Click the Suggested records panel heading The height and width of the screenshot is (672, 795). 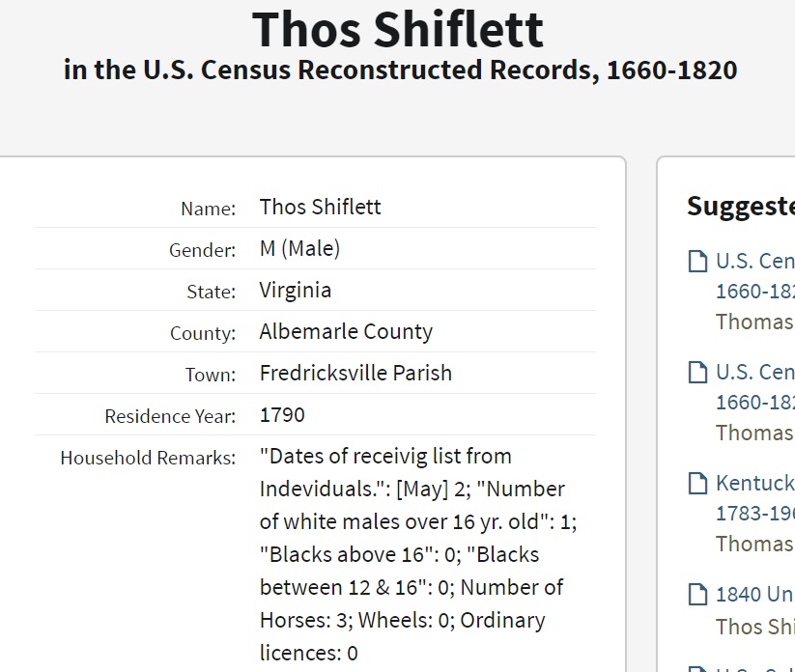[x=740, y=206]
